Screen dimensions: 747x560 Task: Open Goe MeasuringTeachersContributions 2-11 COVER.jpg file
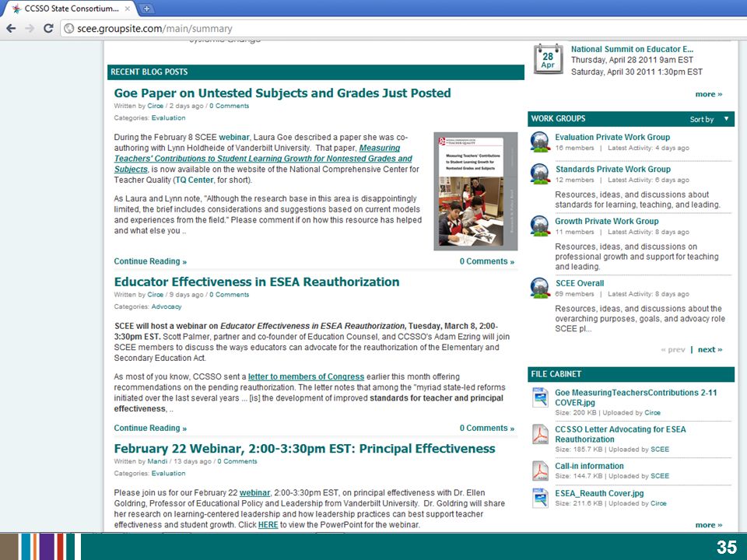[x=636, y=397]
